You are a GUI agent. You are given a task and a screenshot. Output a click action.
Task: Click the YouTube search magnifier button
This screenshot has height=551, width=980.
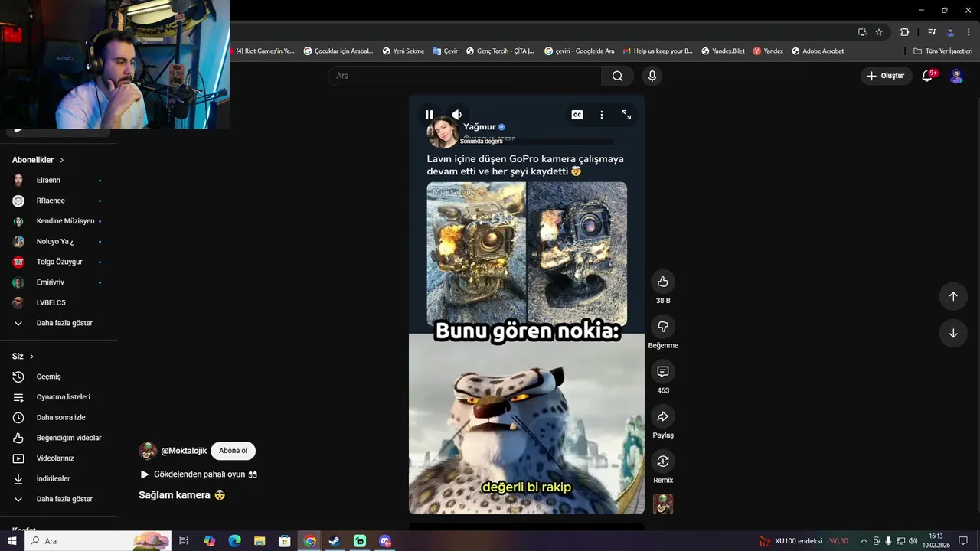click(617, 76)
